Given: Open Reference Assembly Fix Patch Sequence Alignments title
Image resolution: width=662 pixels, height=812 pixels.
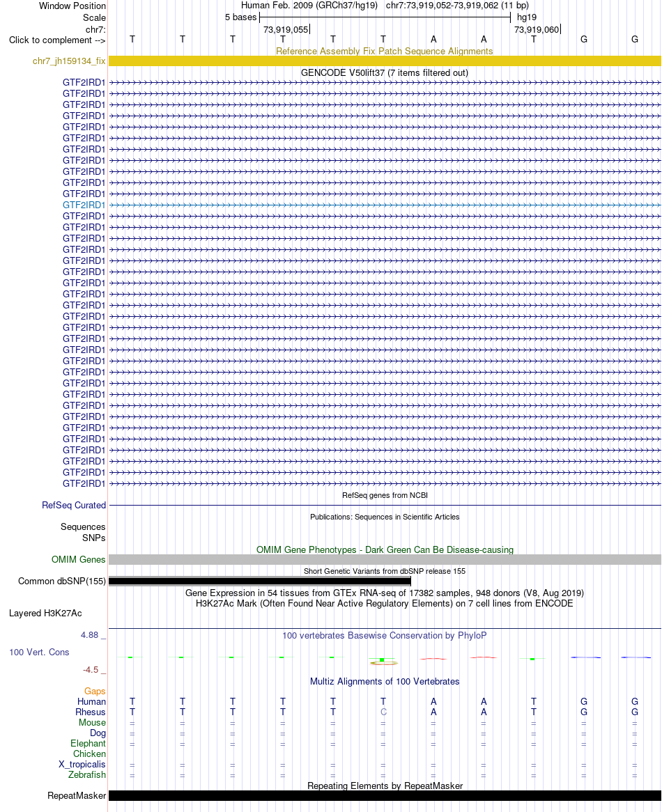Looking at the screenshot, I should pyautogui.click(x=385, y=52).
